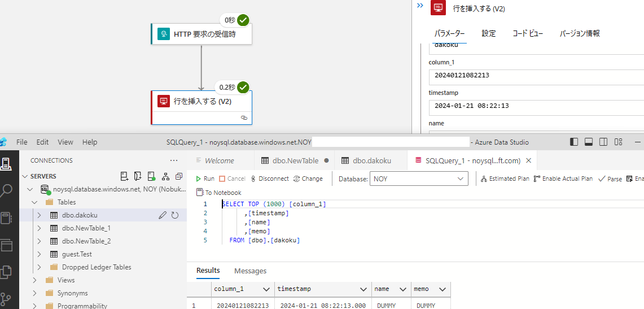
Task: Open the customize layout icon
Action: 618,142
